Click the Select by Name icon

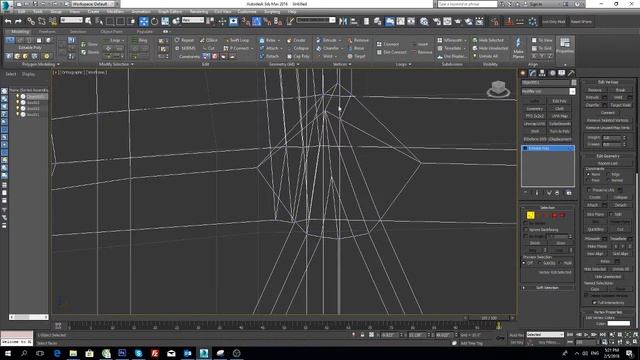(x=99, y=21)
